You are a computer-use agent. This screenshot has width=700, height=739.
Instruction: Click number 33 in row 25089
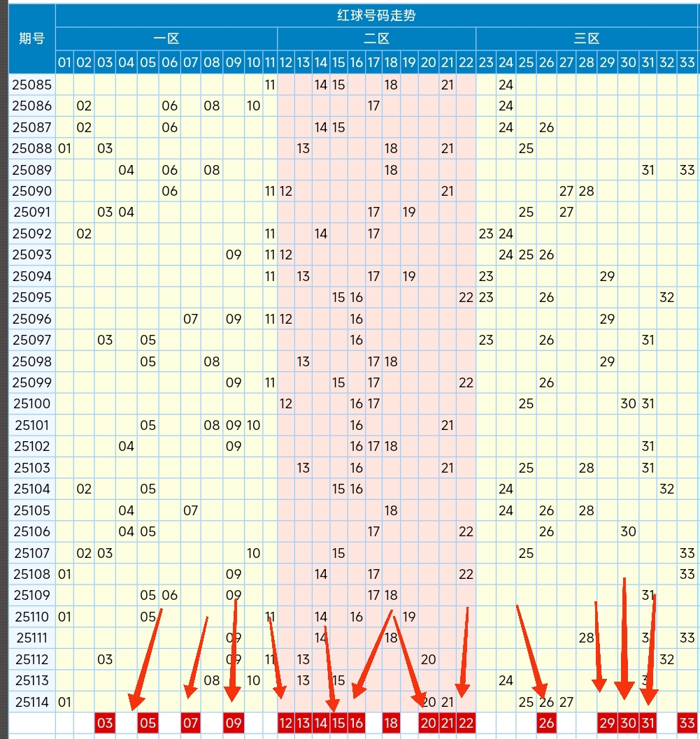[x=687, y=170]
